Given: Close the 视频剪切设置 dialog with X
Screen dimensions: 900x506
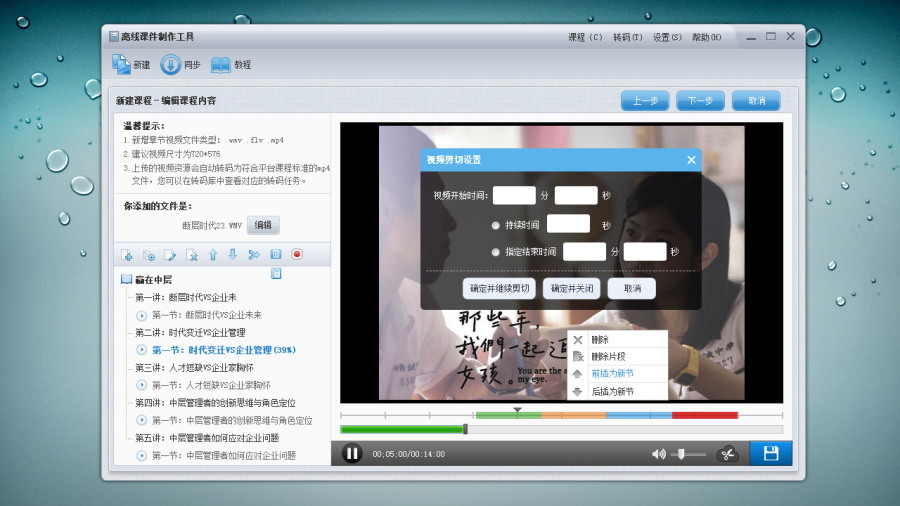Looking at the screenshot, I should pyautogui.click(x=691, y=160).
